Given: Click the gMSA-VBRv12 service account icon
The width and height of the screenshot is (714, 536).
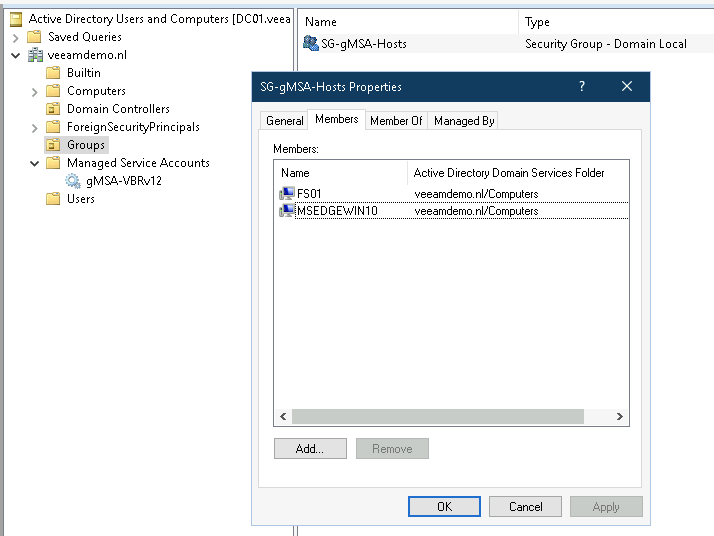Looking at the screenshot, I should pyautogui.click(x=73, y=181).
